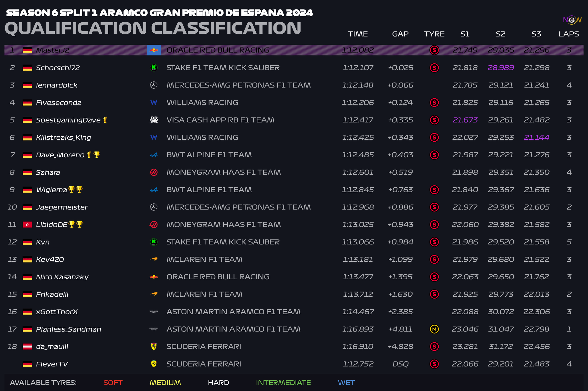Click the Mercedes logo in Jaegermeister's row
Screen dimensions: 588x391
[x=154, y=207]
